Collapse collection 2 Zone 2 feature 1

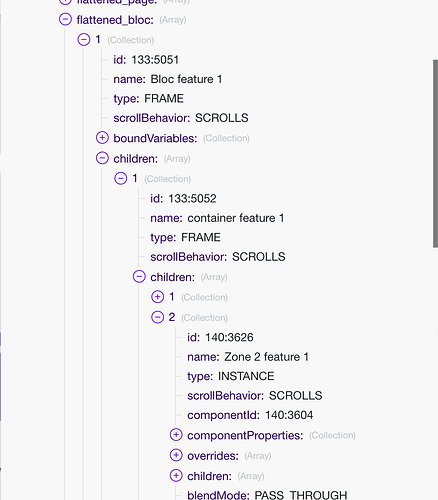tap(158, 317)
